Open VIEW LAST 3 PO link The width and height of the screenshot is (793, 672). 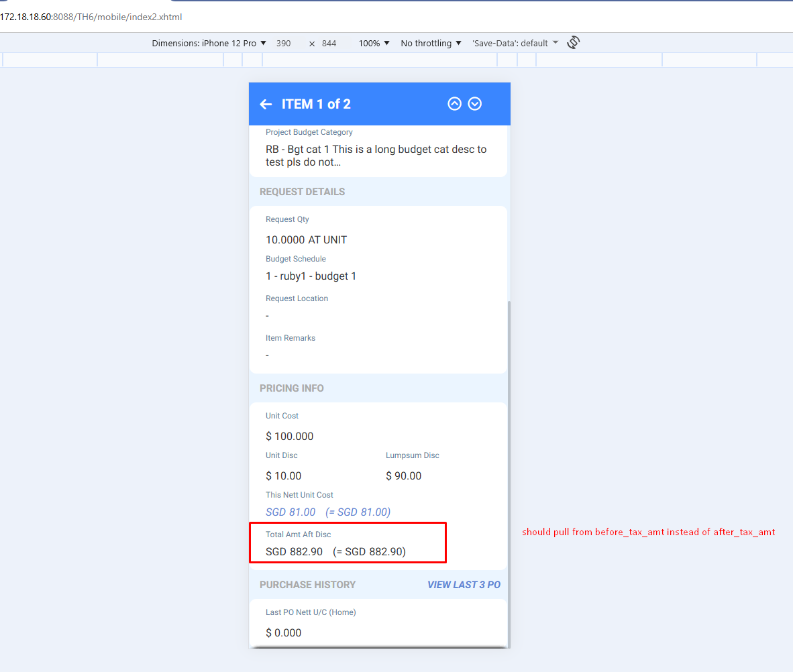click(464, 585)
